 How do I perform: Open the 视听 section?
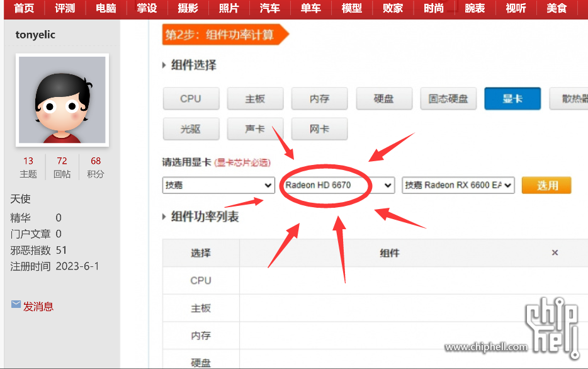point(516,8)
